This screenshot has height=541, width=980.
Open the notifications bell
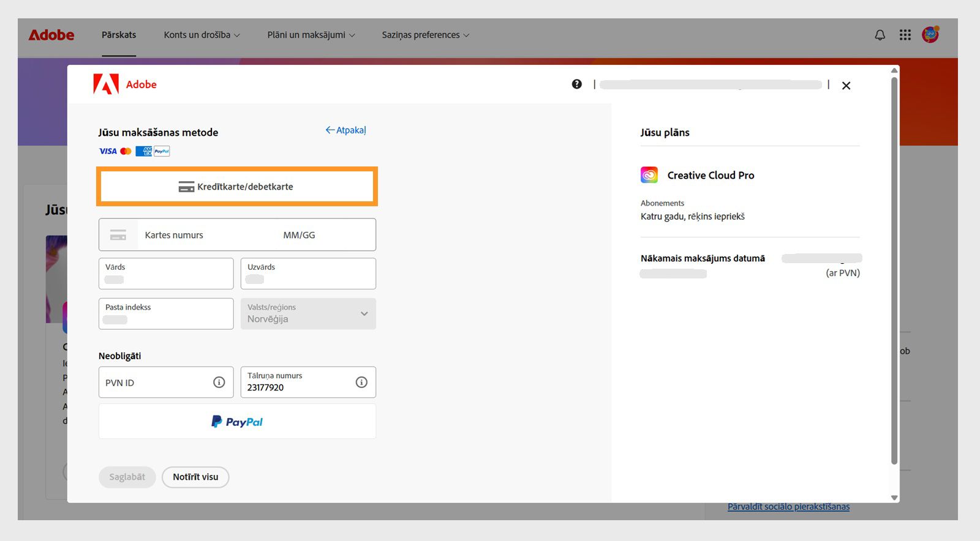click(x=880, y=35)
